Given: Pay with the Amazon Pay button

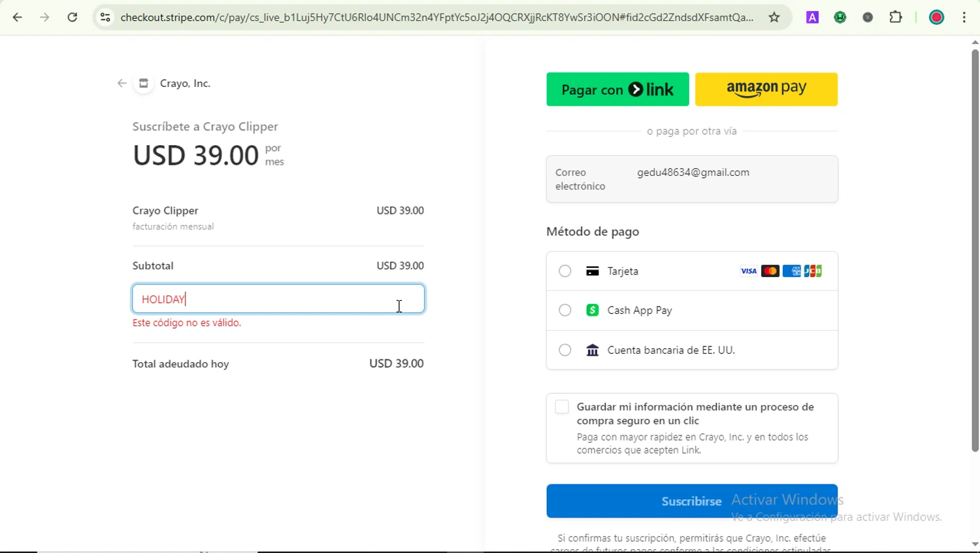Looking at the screenshot, I should click(x=766, y=90).
